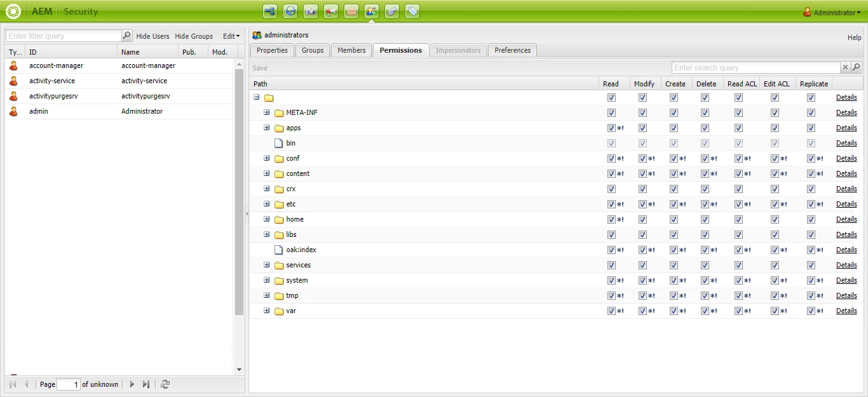Expand the etc folder
The image size is (868, 397).
267,204
